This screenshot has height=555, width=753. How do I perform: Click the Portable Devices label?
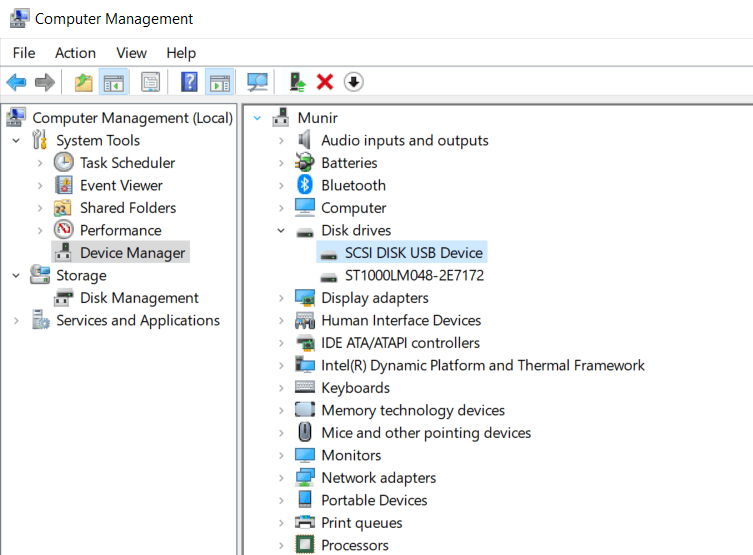374,500
